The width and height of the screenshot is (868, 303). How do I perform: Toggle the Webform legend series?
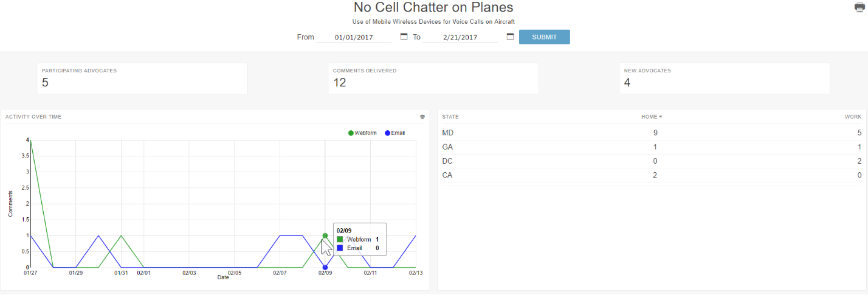(362, 133)
